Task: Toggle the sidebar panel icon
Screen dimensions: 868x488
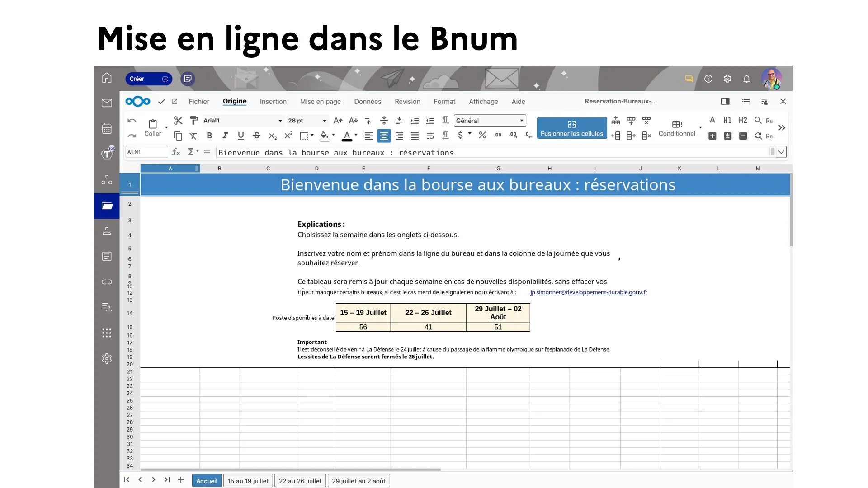Action: click(x=725, y=102)
